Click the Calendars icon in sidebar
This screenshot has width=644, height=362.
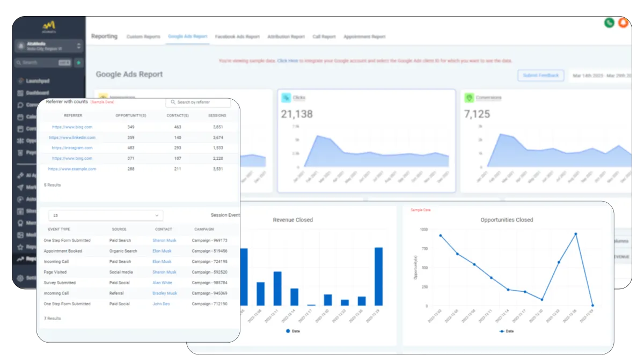click(x=20, y=117)
